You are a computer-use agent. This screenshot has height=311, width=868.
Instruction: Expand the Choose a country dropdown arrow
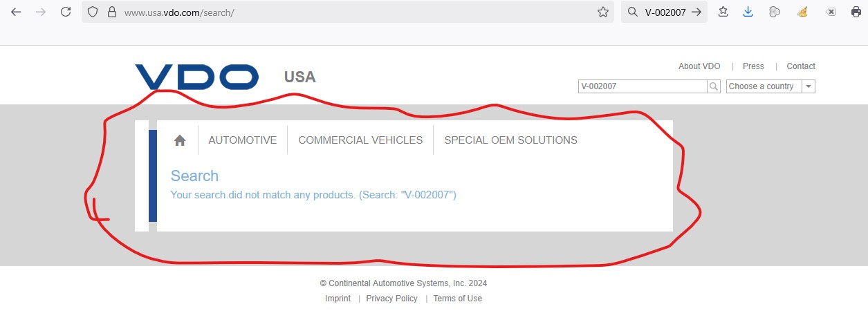[x=809, y=86]
